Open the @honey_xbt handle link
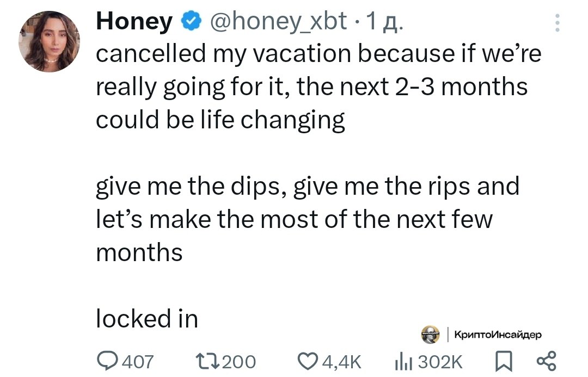This screenshot has height=377, width=588. point(278,21)
